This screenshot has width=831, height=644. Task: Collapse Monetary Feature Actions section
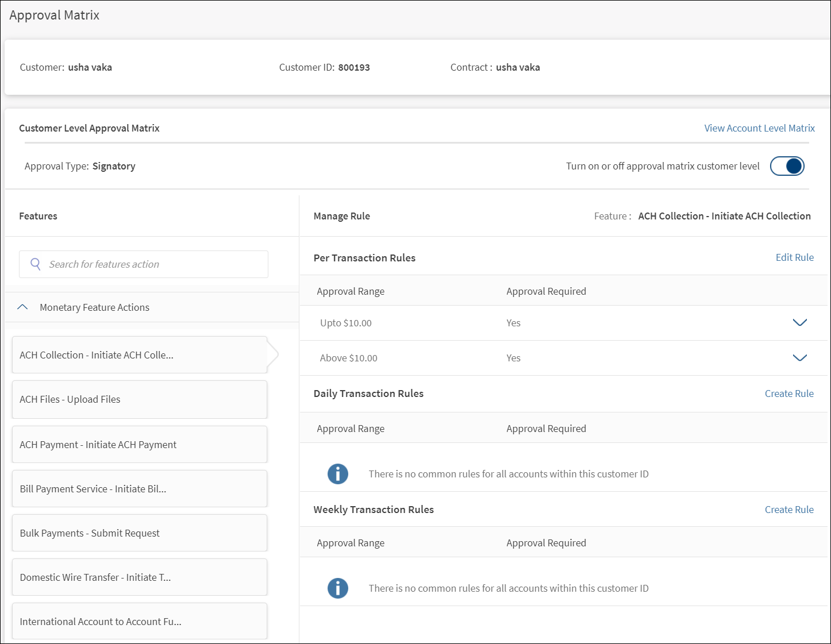(x=23, y=307)
